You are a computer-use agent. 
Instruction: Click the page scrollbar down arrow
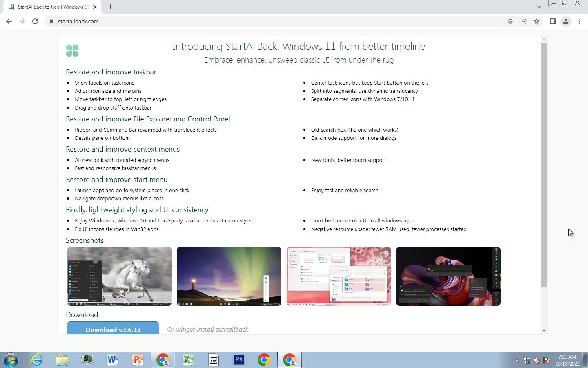pos(544,331)
